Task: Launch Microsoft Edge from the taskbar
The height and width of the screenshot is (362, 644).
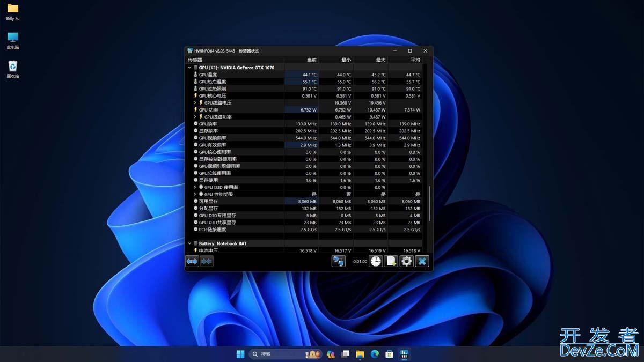Action: point(375,354)
